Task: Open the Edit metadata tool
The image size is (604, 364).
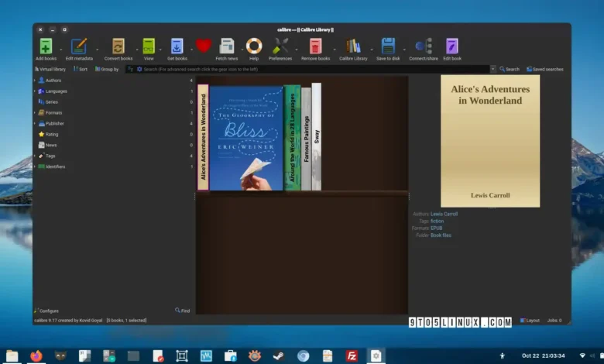Action: point(79,46)
